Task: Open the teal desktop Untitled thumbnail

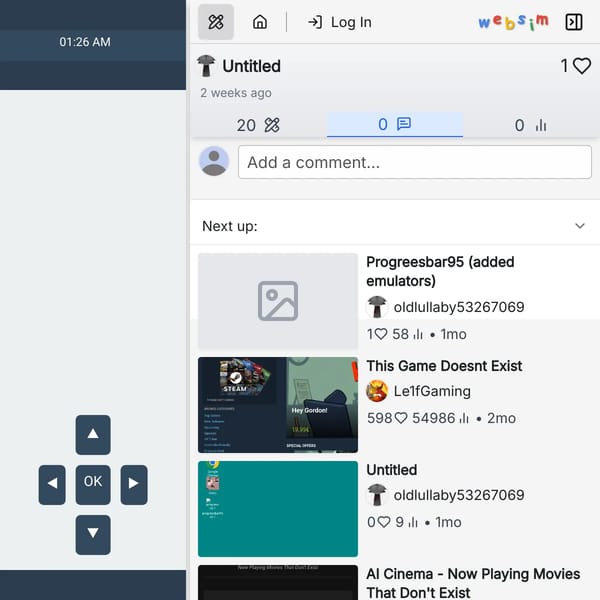Action: [x=278, y=509]
